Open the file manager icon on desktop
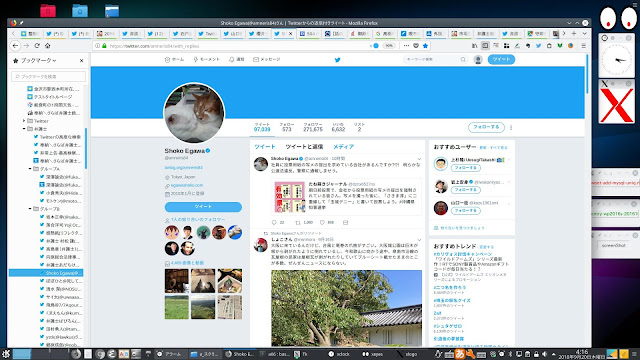Screen dimensions: 640x360 click(x=112, y=10)
